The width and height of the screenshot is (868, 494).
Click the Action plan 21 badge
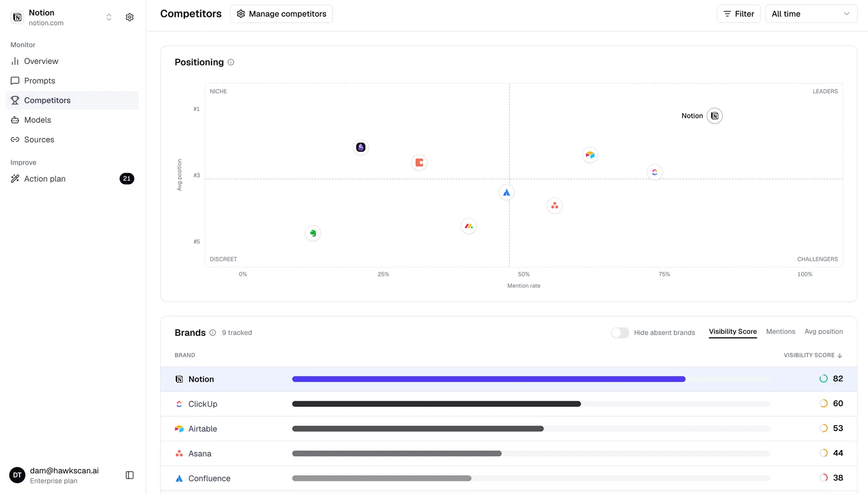[x=127, y=179]
